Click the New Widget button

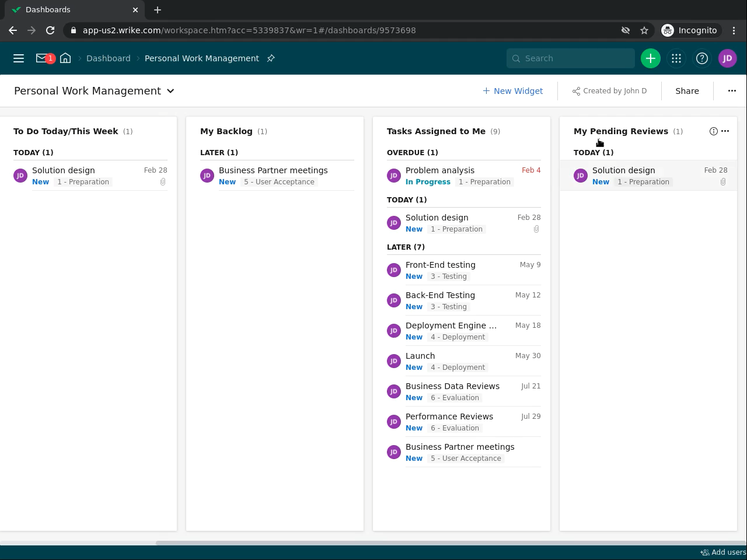[512, 91]
